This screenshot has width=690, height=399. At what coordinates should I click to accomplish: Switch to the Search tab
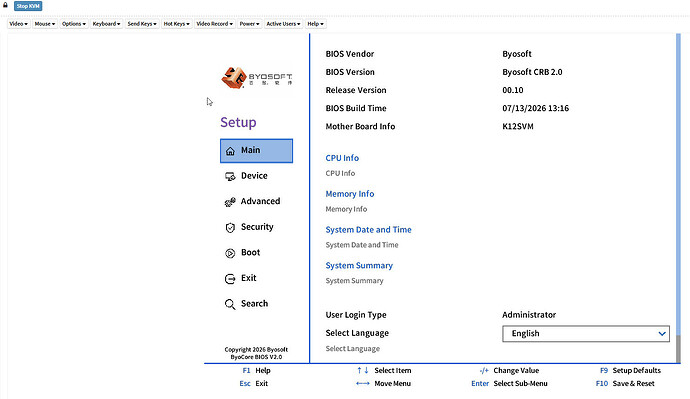(257, 304)
